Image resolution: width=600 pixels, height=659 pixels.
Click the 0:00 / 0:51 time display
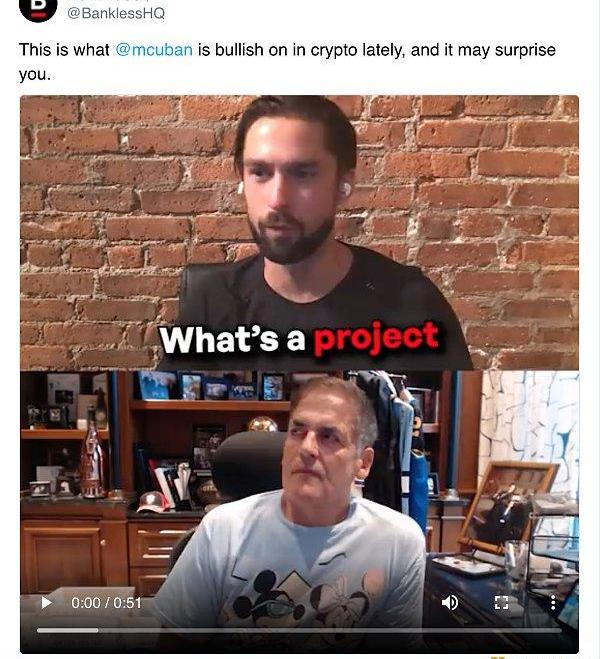[x=106, y=603]
